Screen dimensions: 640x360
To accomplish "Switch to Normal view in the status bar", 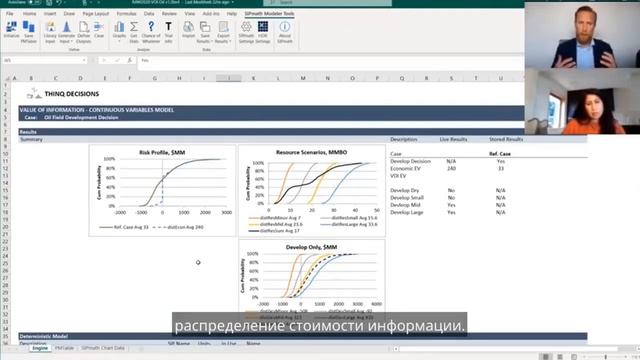I will pos(546,357).
